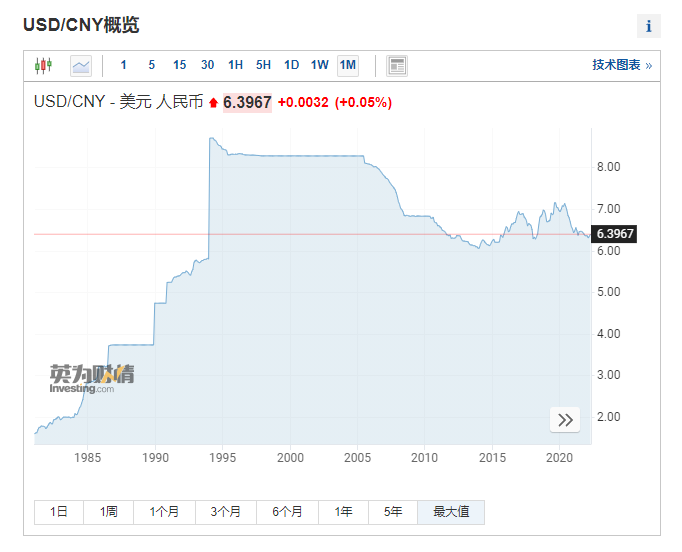The image size is (682, 552).
Task: Select the 最大值 range button
Action: pos(451,512)
